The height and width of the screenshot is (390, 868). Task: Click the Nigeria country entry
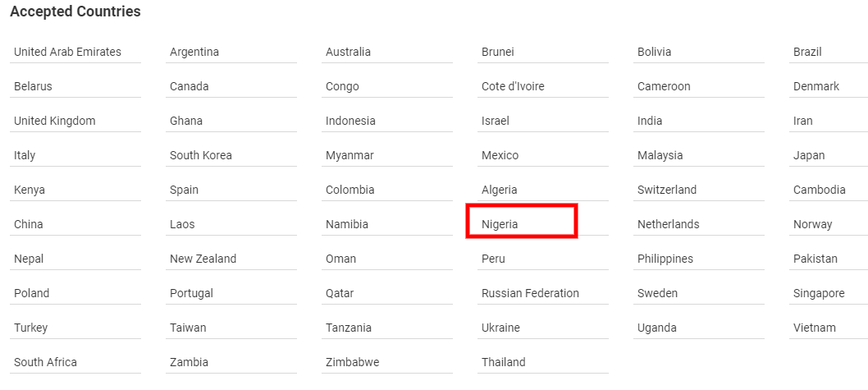click(x=500, y=224)
